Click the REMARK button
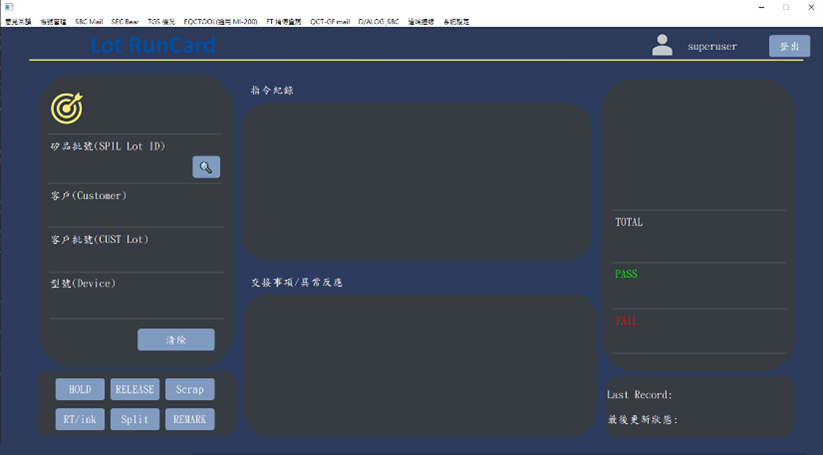 click(189, 419)
